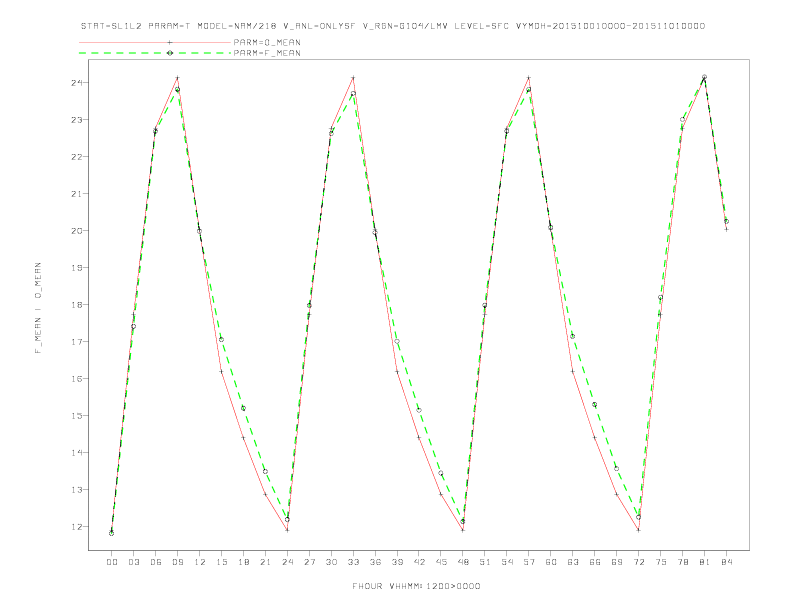Click x-axis tick label 39
The image size is (792, 612).
click(397, 562)
